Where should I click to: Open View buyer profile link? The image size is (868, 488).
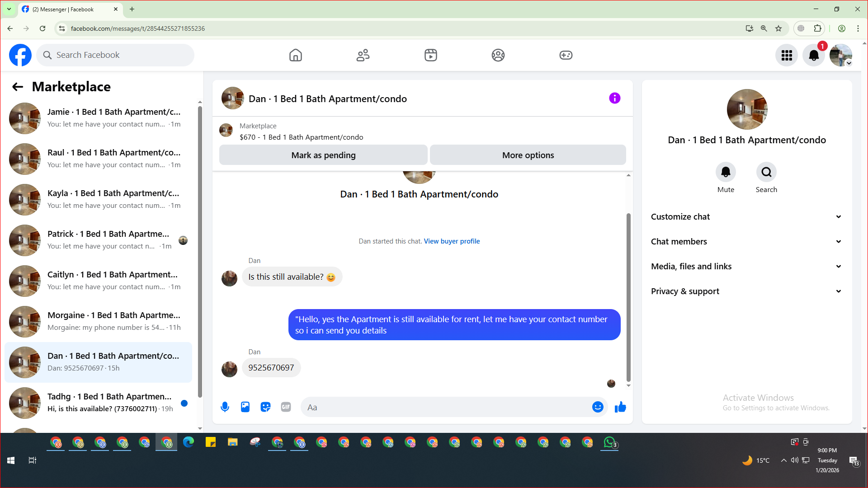tap(452, 241)
